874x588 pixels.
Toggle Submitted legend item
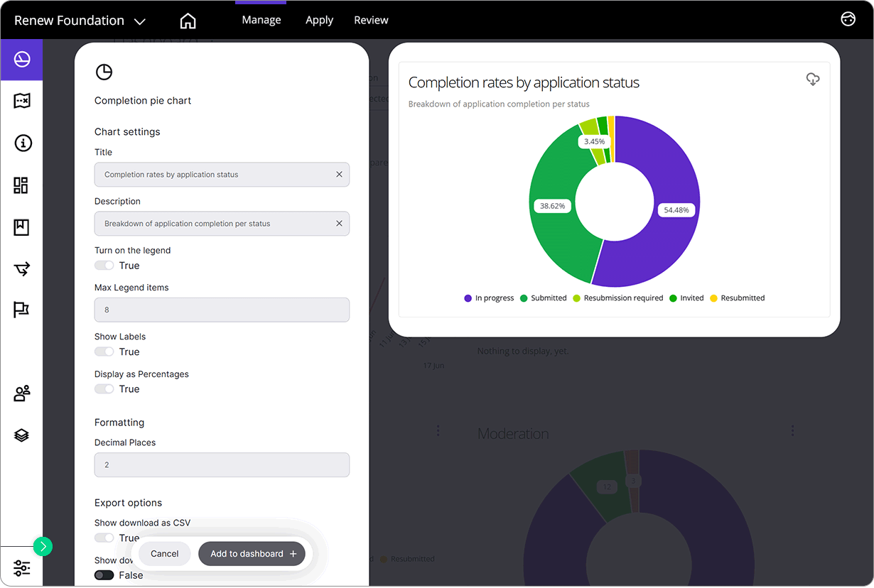(544, 298)
